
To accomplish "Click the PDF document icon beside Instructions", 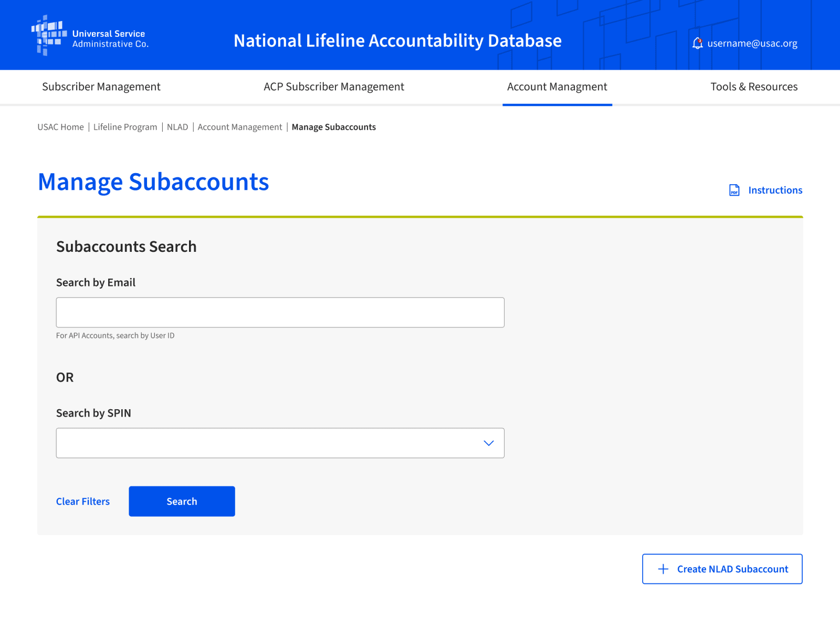I will tap(734, 190).
